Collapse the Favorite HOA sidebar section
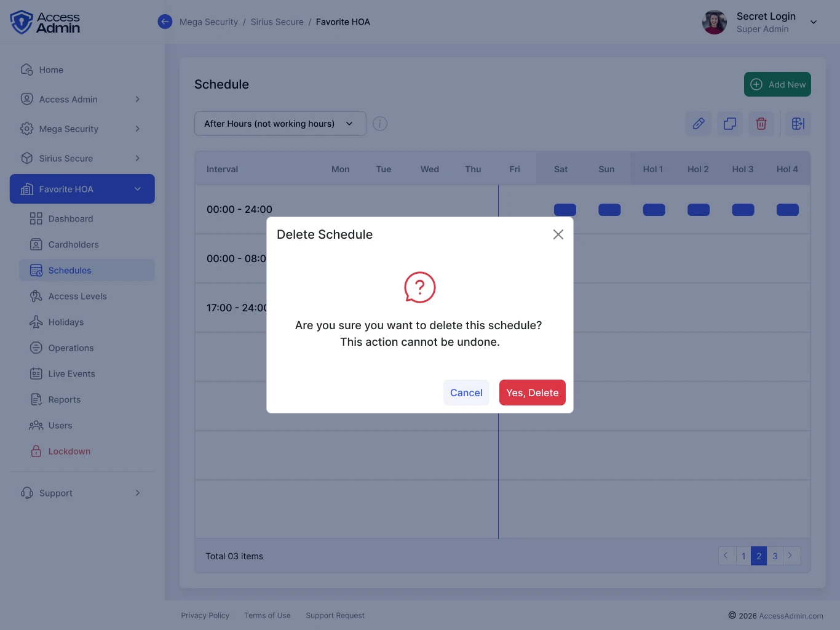This screenshot has height=630, width=840. 82,189
